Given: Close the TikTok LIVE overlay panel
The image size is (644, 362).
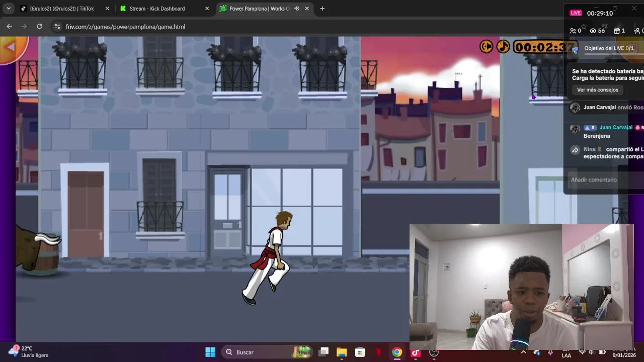Looking at the screenshot, I should pyautogui.click(x=634, y=9).
